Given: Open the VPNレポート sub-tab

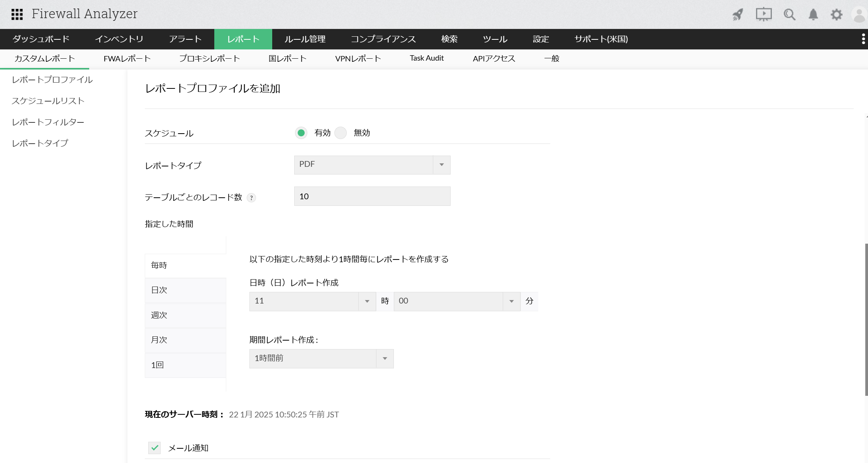Looking at the screenshot, I should pos(358,59).
